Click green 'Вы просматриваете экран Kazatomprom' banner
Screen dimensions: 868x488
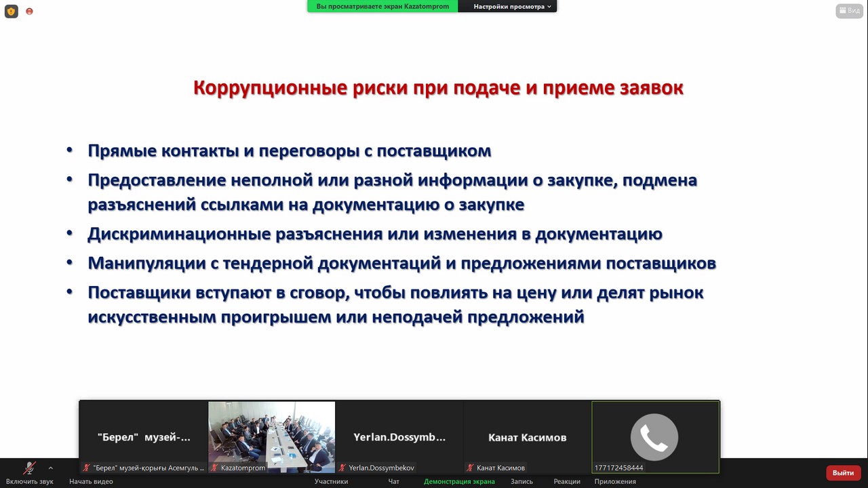[x=382, y=6]
